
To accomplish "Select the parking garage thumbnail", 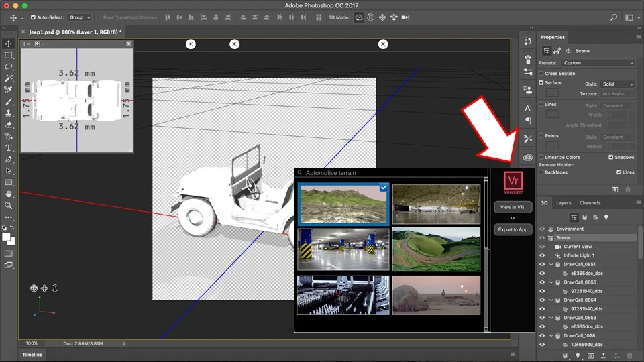I will [343, 249].
